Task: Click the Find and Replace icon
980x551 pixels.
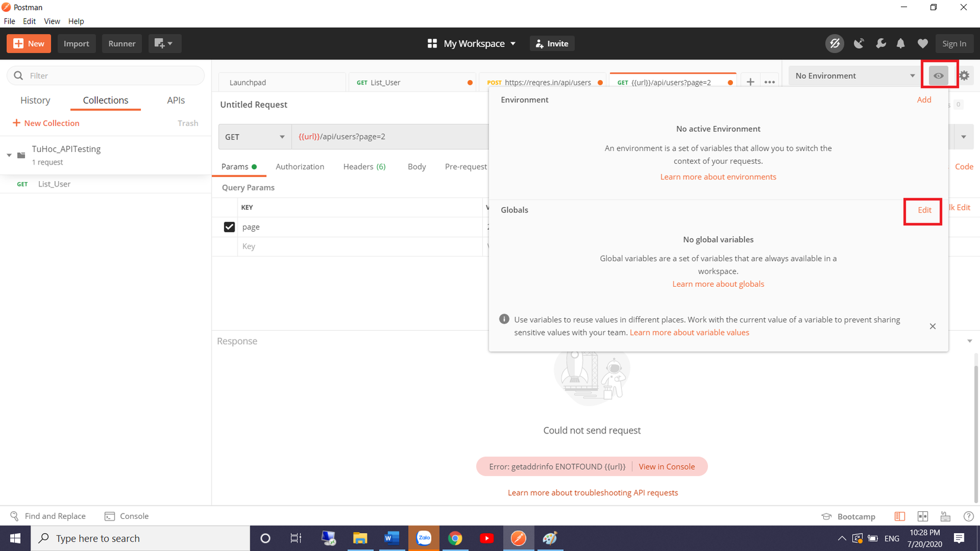Action: 14,516
